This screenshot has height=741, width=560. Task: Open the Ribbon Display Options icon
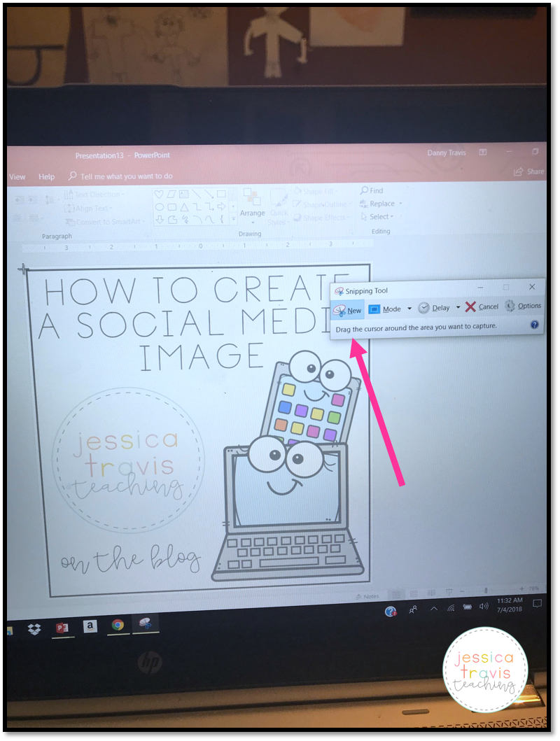coord(483,152)
